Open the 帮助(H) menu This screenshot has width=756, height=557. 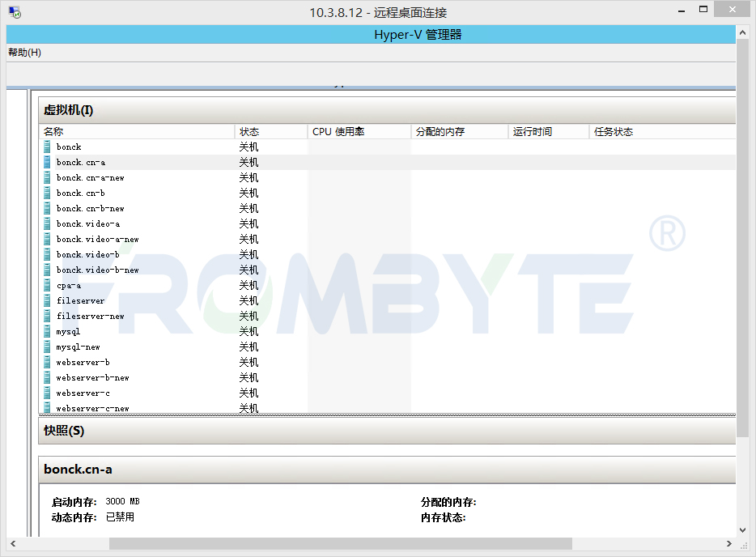tap(24, 53)
